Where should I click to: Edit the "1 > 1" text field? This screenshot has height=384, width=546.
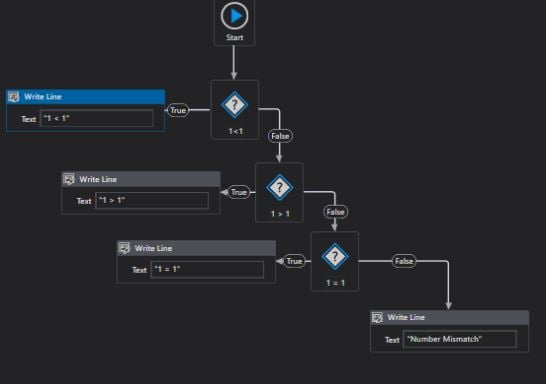point(152,201)
